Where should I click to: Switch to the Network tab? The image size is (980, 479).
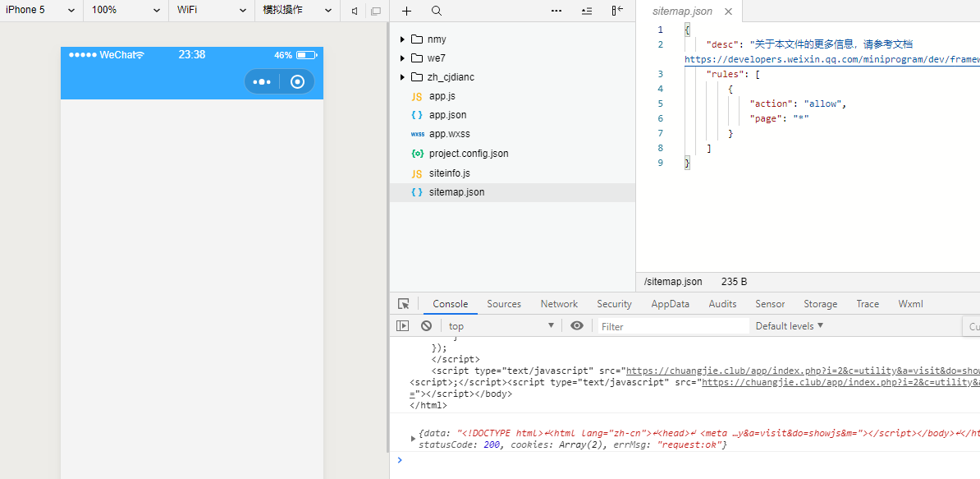(560, 304)
